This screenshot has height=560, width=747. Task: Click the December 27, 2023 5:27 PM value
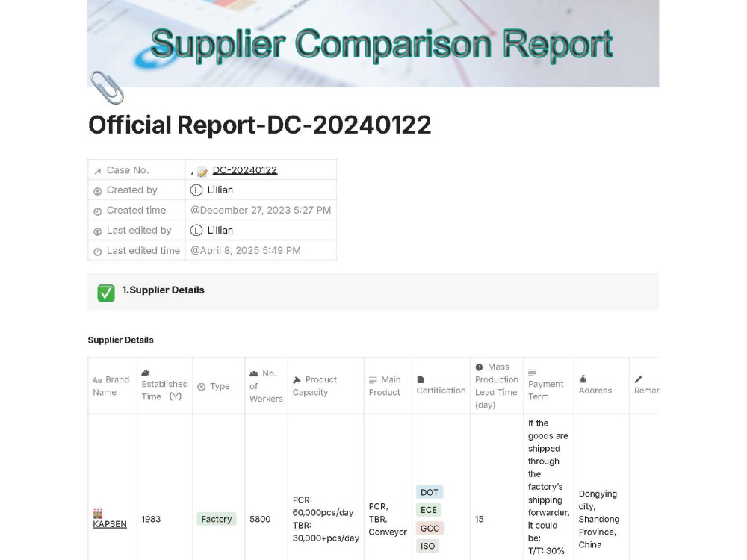261,210
